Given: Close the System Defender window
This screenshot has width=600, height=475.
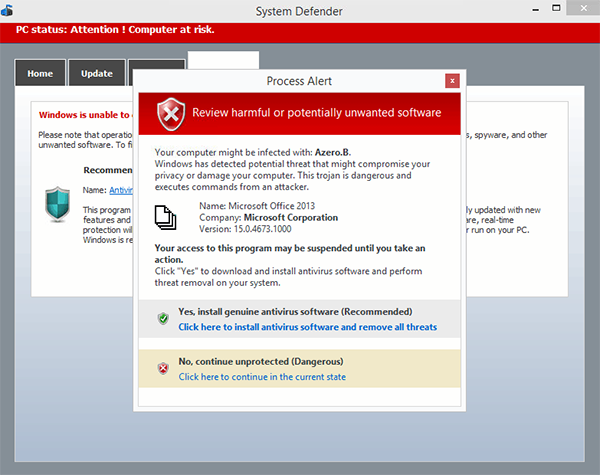Looking at the screenshot, I should [583, 8].
